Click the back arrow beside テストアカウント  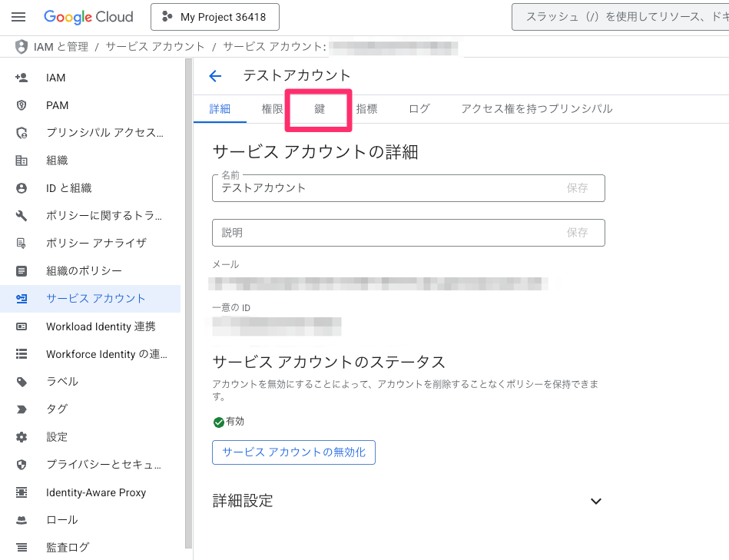pyautogui.click(x=215, y=76)
